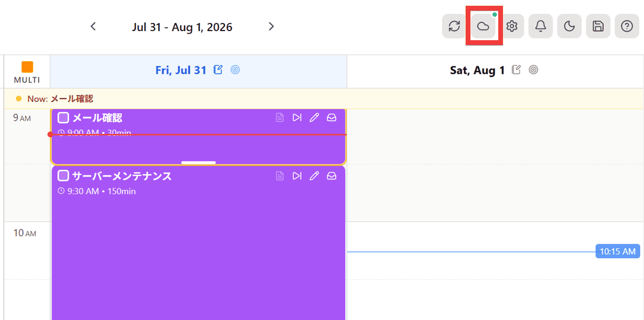Open the notifications bell
The width and height of the screenshot is (644, 320).
pos(541,26)
